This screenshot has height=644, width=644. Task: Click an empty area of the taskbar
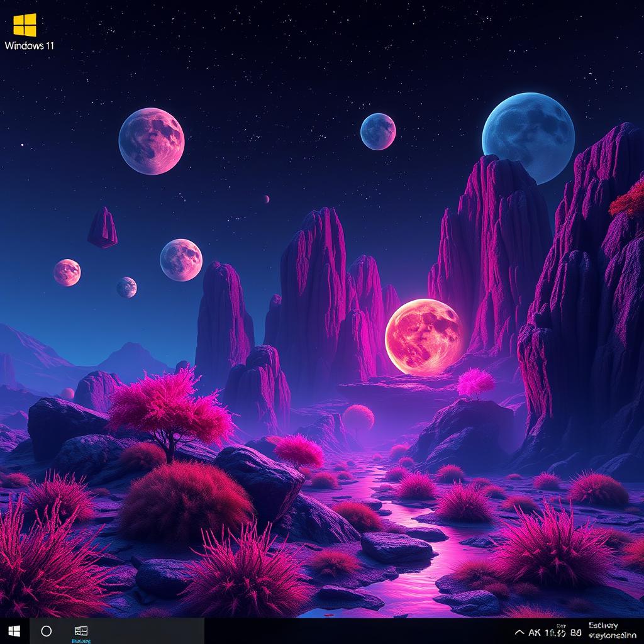pos(314,633)
